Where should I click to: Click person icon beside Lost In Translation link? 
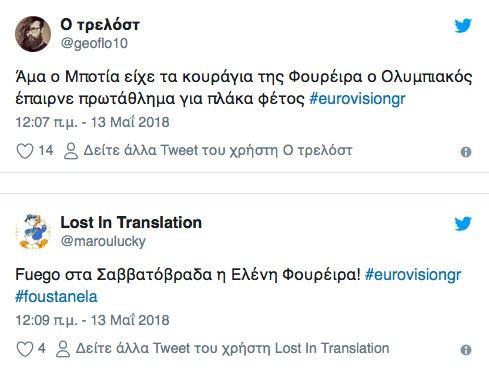(x=63, y=349)
